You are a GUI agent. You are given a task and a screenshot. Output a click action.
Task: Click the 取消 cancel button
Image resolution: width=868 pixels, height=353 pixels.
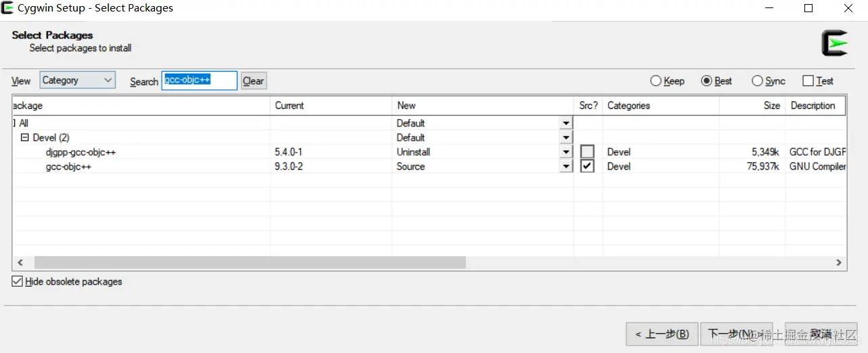pyautogui.click(x=821, y=334)
